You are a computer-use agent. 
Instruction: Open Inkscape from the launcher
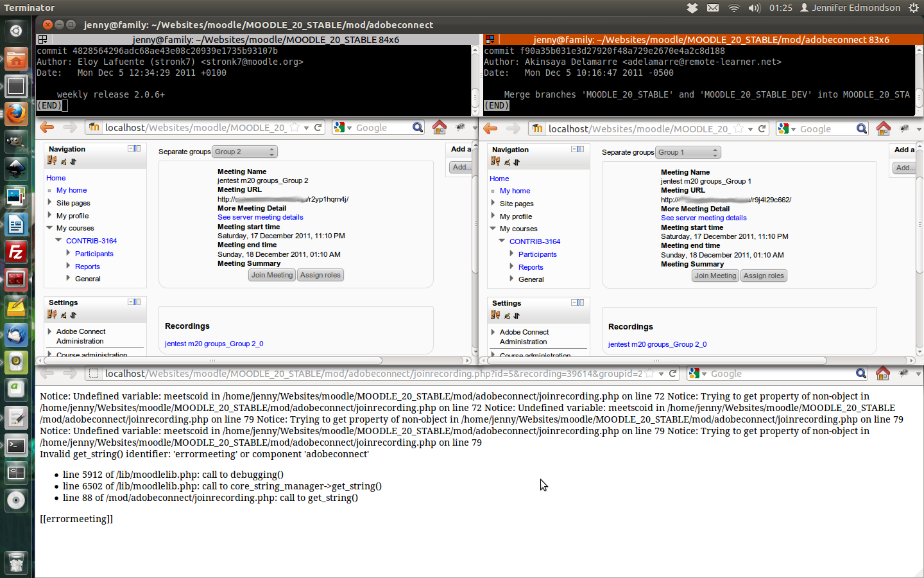click(16, 168)
